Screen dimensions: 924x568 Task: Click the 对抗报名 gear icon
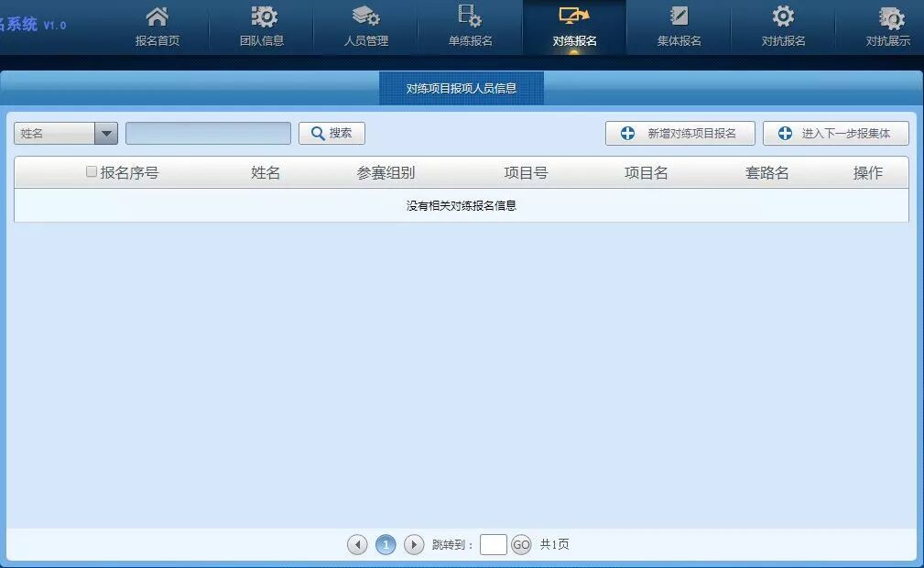tap(783, 16)
